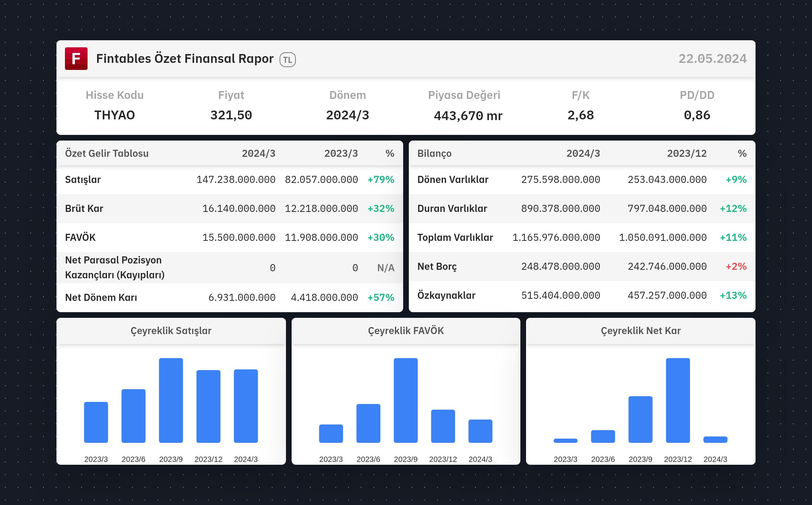Screen dimensions: 812x505
Task: Click the +9% current assets change
Action: (736, 180)
